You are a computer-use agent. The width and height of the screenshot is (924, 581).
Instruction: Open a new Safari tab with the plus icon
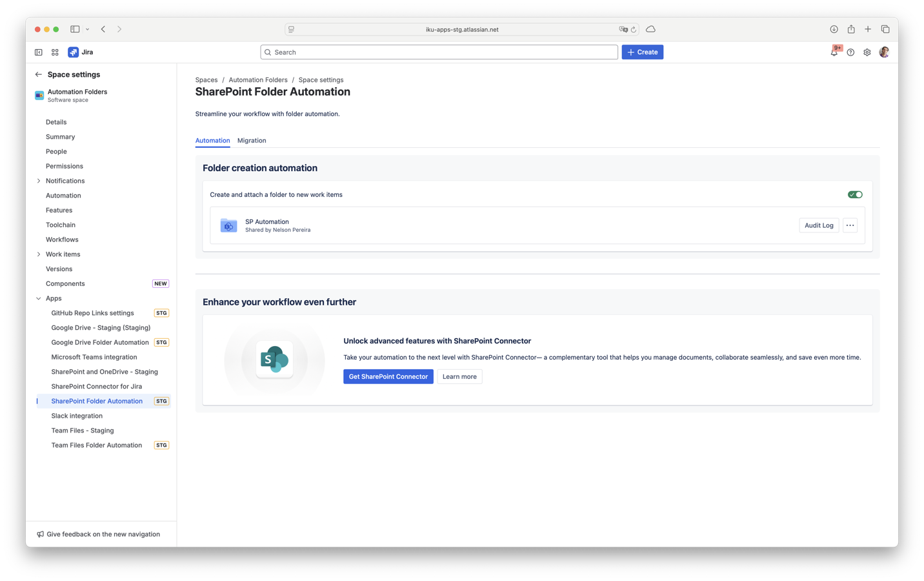click(868, 29)
